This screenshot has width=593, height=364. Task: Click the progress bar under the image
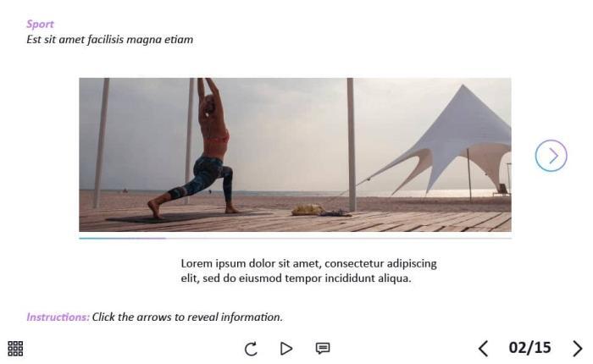pyautogui.click(x=295, y=238)
